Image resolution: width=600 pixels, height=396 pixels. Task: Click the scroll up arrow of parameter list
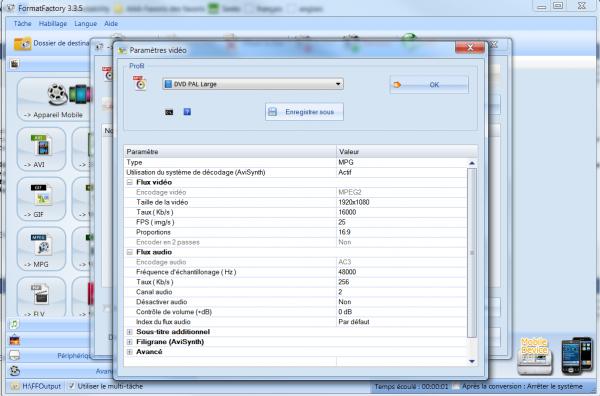tap(472, 163)
